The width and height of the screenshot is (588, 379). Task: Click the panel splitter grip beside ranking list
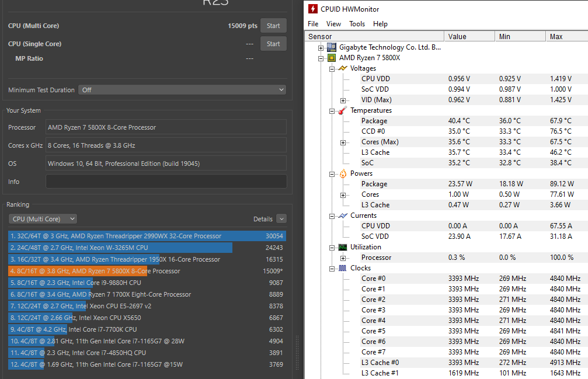(297, 353)
